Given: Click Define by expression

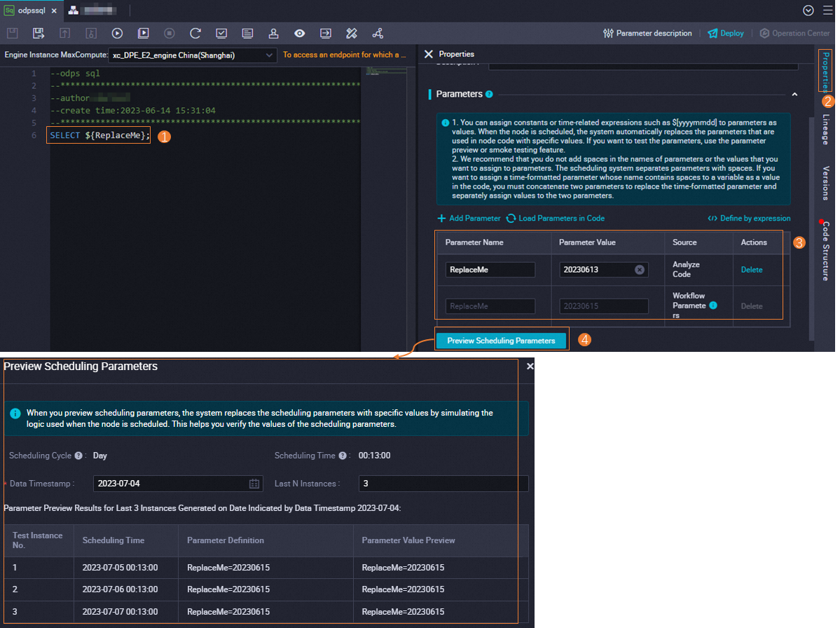Looking at the screenshot, I should pos(749,218).
